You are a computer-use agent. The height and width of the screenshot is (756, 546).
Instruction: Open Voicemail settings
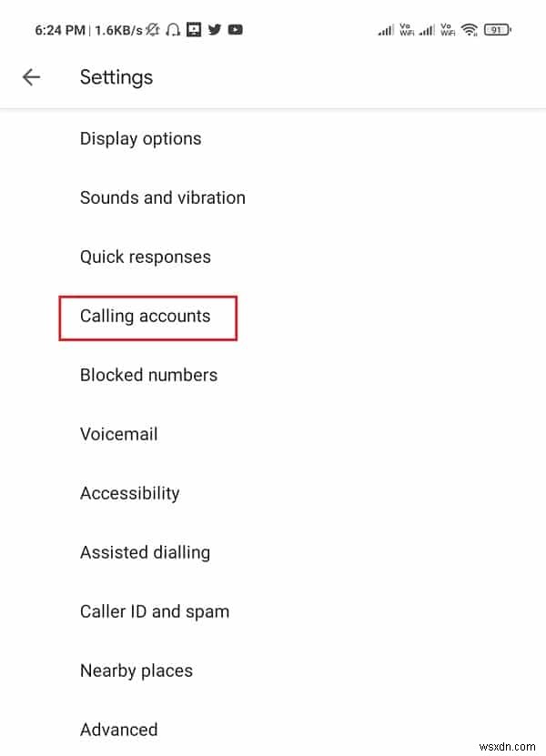tap(119, 434)
